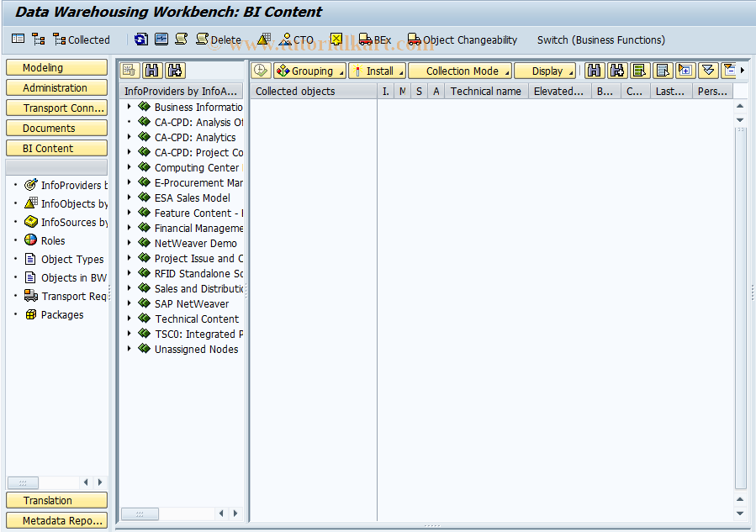This screenshot has height=532, width=756.
Task: Open the Modeling section
Action: point(56,67)
